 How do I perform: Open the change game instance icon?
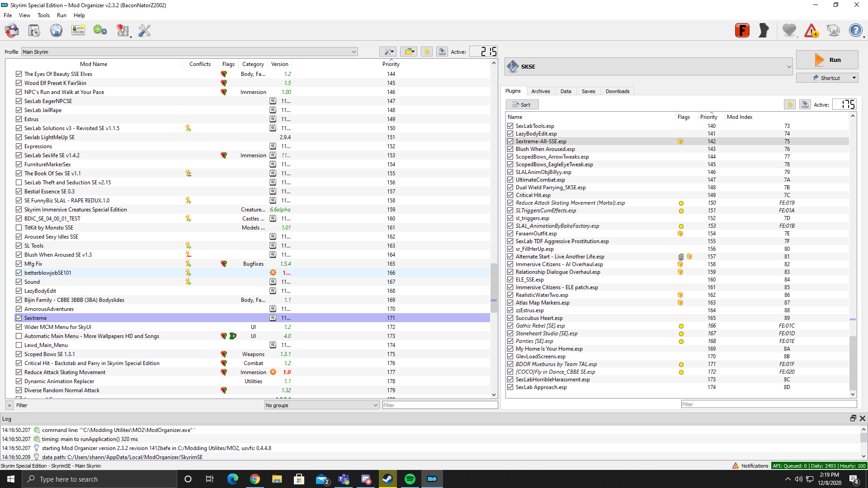tap(12, 31)
